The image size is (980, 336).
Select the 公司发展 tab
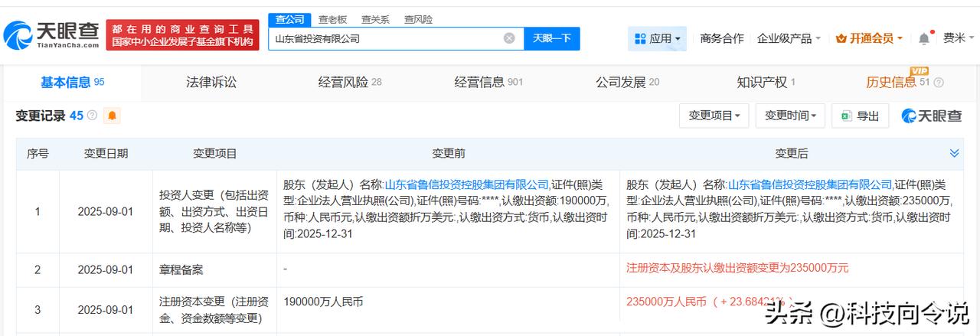coord(627,82)
